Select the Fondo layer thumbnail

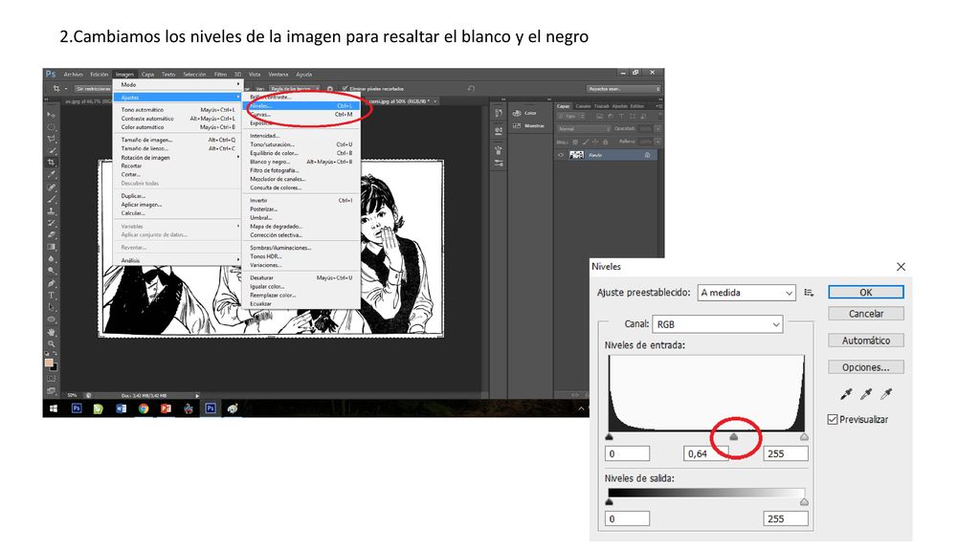click(x=576, y=155)
